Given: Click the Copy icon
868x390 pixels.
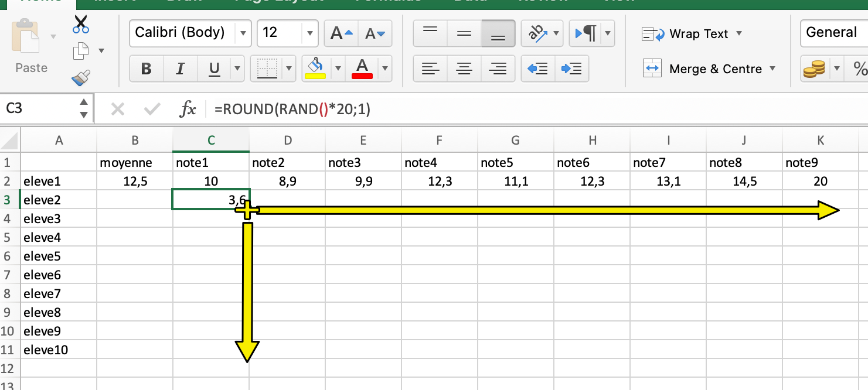Looking at the screenshot, I should click(81, 51).
